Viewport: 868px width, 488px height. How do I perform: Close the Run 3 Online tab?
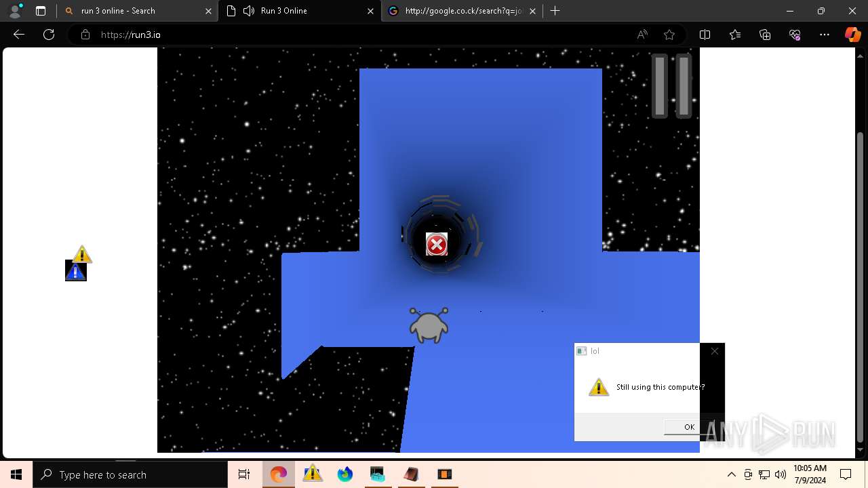click(x=370, y=11)
